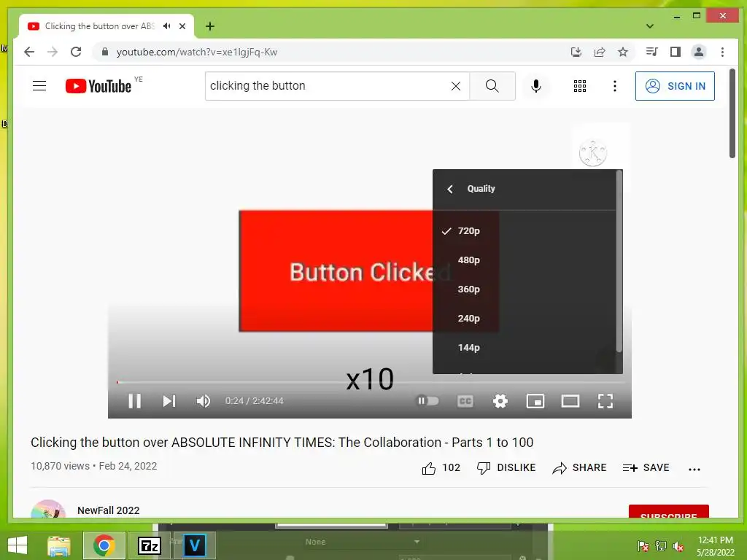Image resolution: width=747 pixels, height=560 pixels.
Task: Open Chrome side panel
Action: (x=675, y=52)
